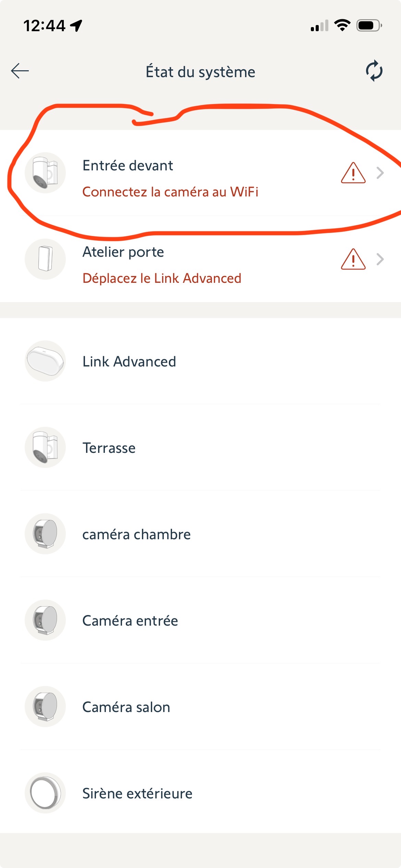Screen dimensions: 401x868
Task: Tap the État du système title
Action: 200,72
